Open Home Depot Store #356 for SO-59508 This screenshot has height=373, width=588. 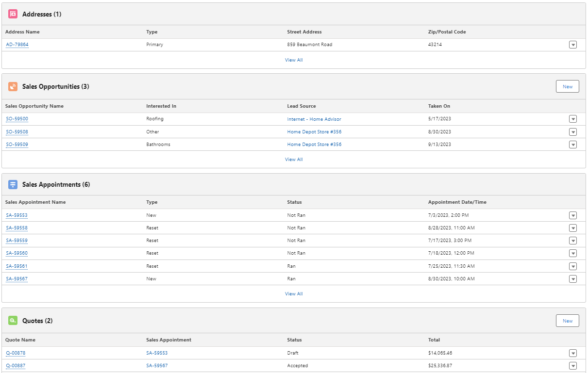[x=314, y=131]
